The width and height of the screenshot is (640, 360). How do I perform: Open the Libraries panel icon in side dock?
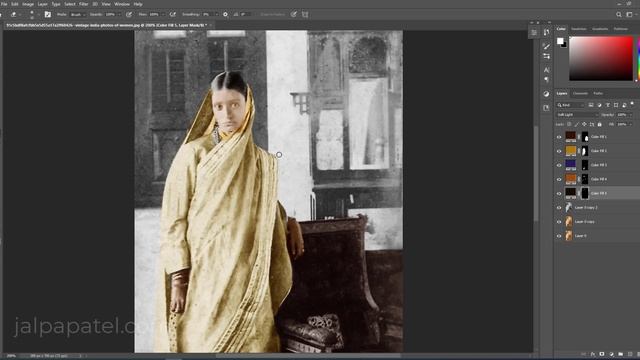click(x=546, y=108)
